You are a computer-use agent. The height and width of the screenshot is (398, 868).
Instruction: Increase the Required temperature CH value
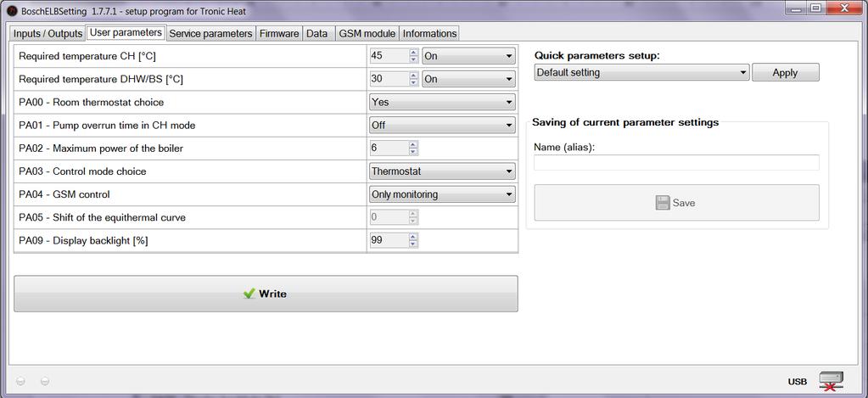coord(413,53)
